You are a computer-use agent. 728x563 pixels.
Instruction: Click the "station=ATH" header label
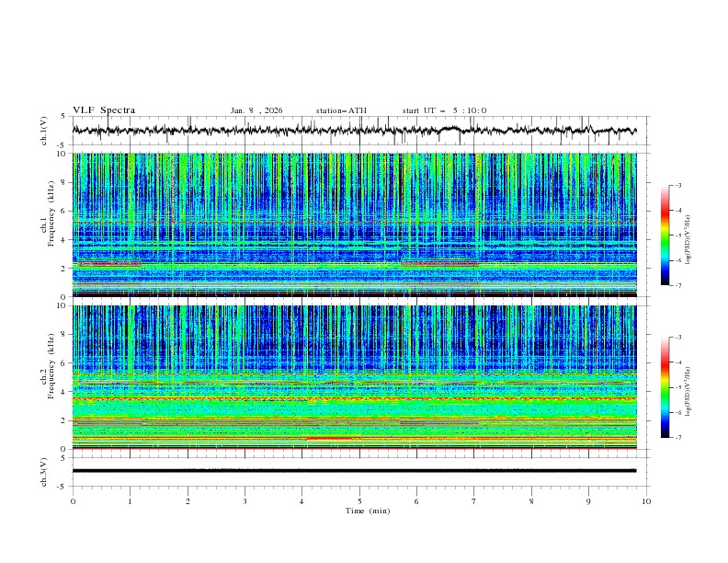(341, 110)
